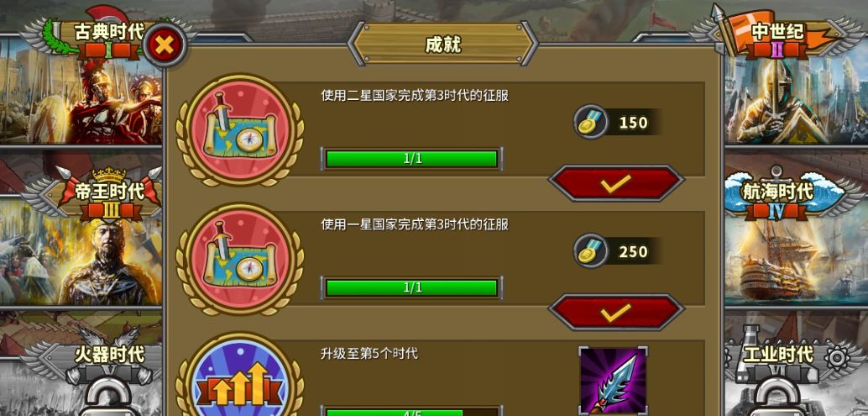Tap the two-star conquest map badge
The image size is (868, 416).
[240, 131]
